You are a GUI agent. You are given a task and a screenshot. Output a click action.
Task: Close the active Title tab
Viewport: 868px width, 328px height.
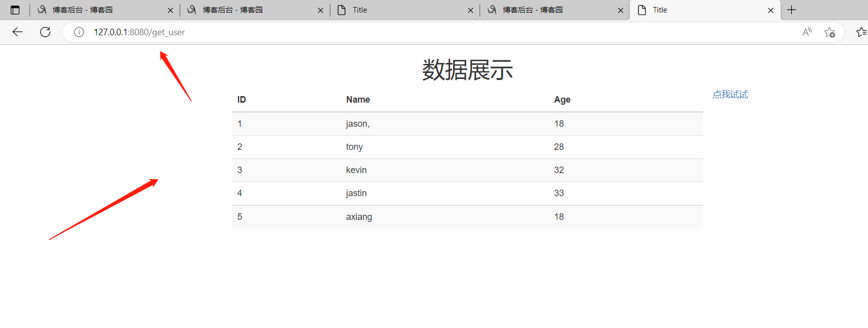click(771, 10)
